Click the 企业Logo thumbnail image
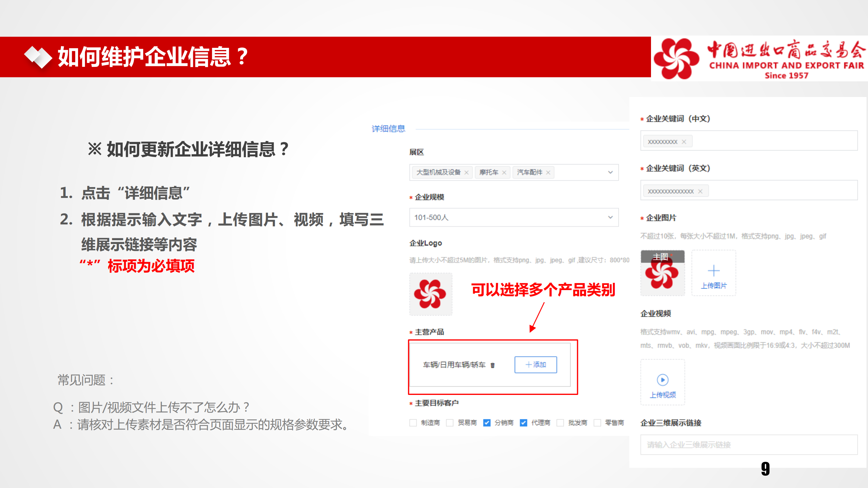Image resolution: width=868 pixels, height=488 pixels. [431, 294]
